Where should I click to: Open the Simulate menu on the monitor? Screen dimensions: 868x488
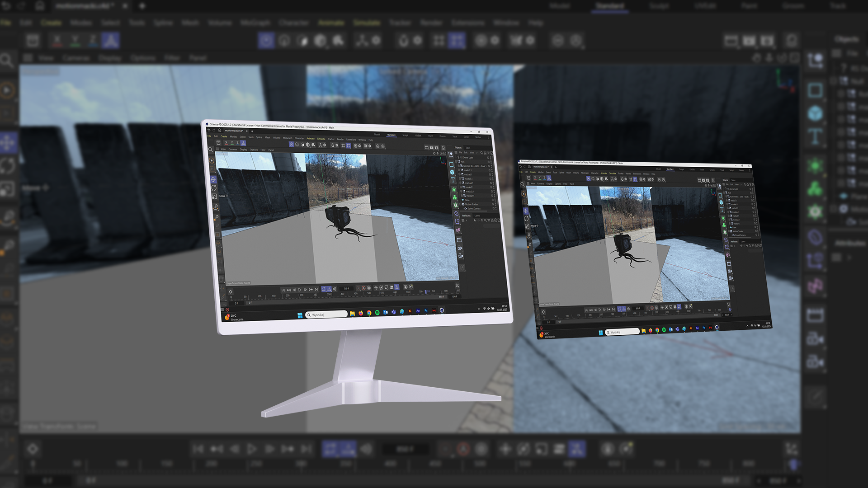coord(321,139)
